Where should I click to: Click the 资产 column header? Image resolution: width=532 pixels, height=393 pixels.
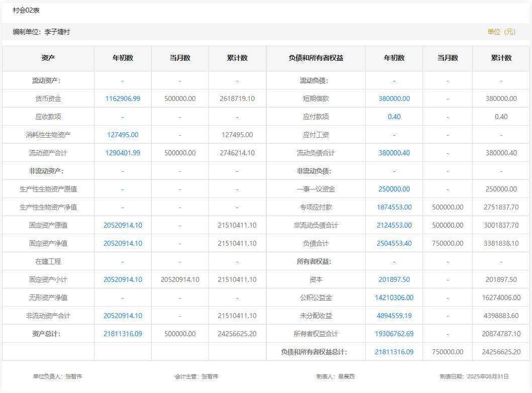pyautogui.click(x=48, y=58)
